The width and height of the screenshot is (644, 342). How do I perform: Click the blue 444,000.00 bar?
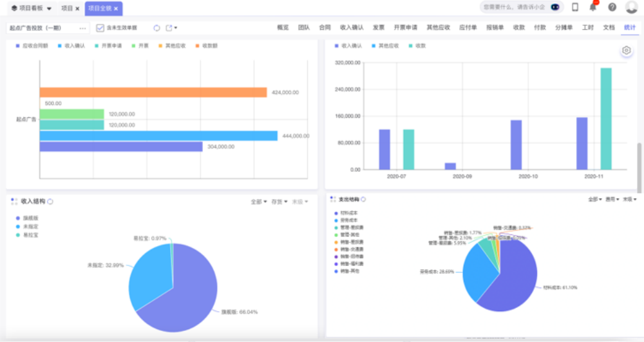tap(158, 136)
